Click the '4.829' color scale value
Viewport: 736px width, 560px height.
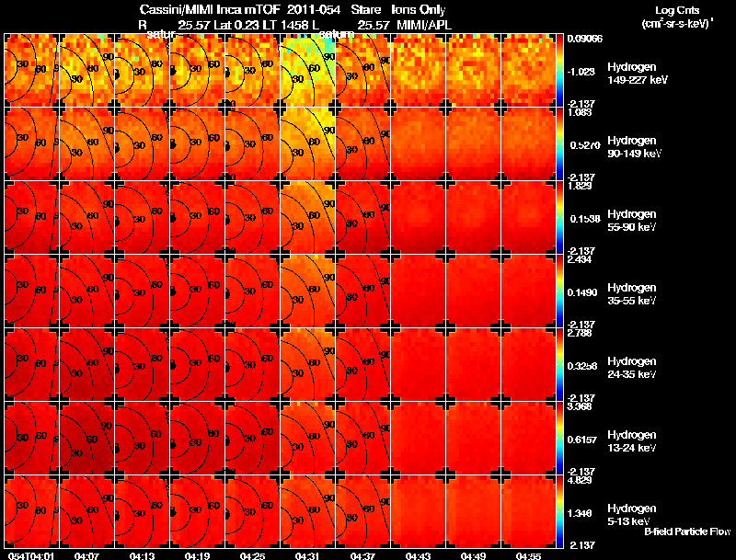coord(580,480)
